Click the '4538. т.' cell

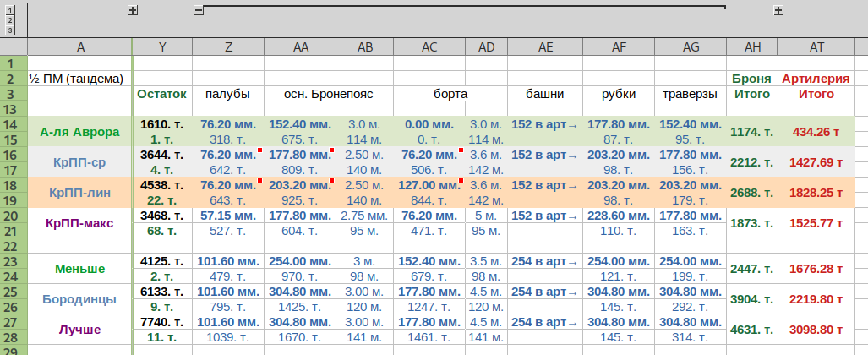[162, 185]
